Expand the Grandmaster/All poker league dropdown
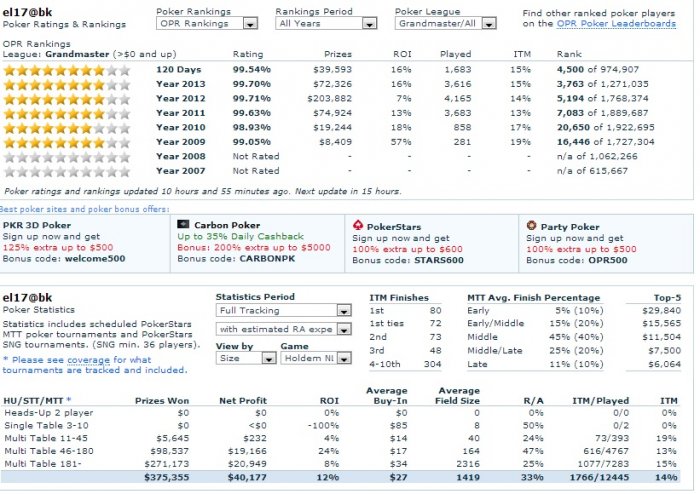Screen dimensions: 700x494 446,23
